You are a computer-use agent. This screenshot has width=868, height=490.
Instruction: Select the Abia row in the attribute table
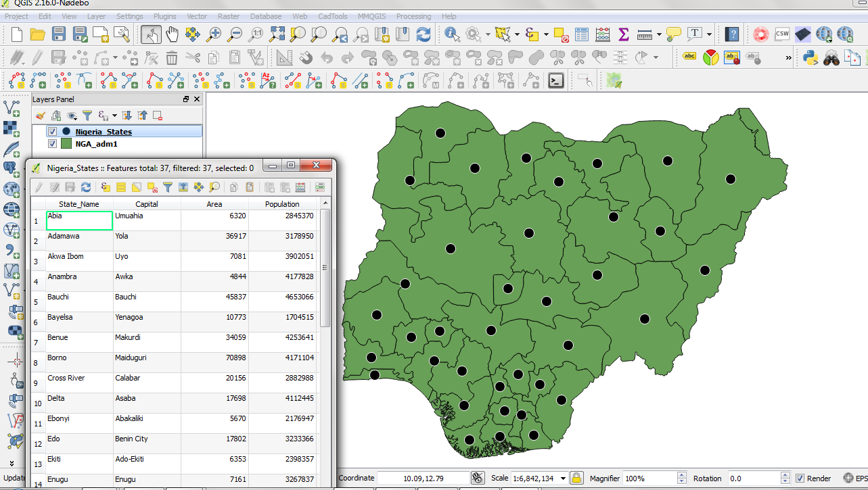(36, 220)
